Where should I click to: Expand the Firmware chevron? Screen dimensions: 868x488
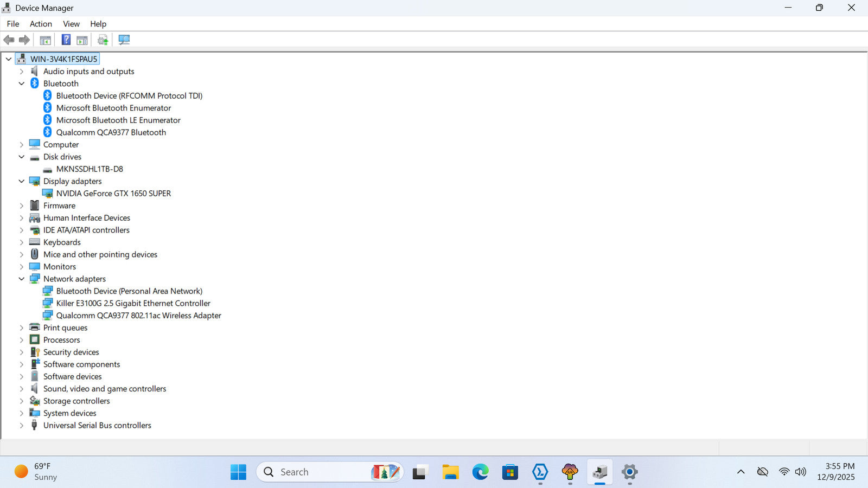22,206
